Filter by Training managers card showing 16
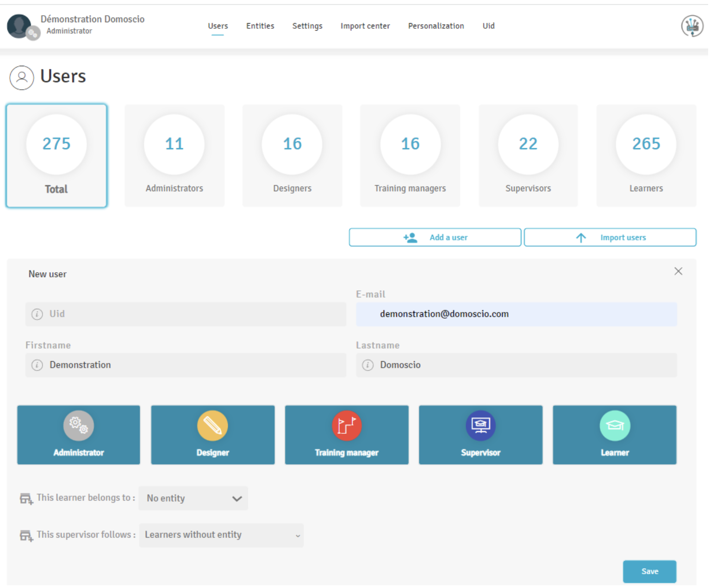710x588 pixels. coord(411,156)
